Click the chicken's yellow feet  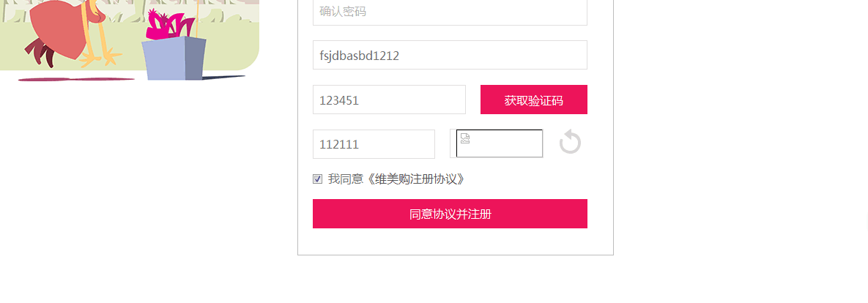tap(101, 57)
